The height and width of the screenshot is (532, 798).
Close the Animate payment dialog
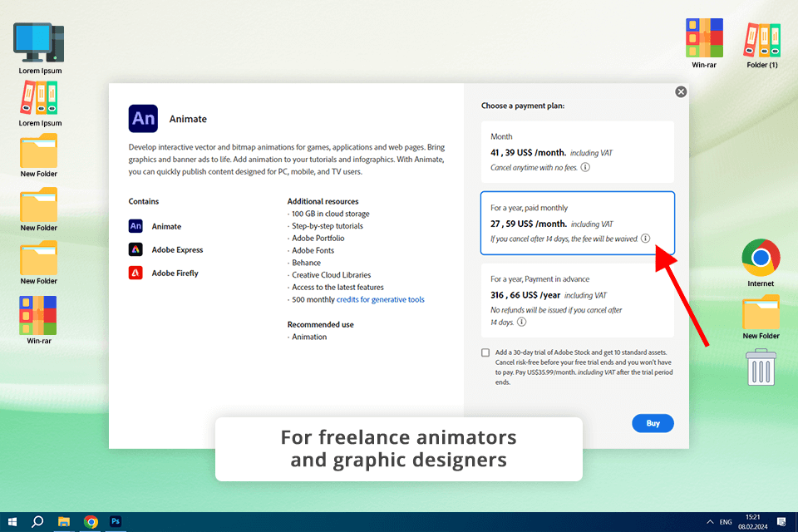tap(681, 91)
